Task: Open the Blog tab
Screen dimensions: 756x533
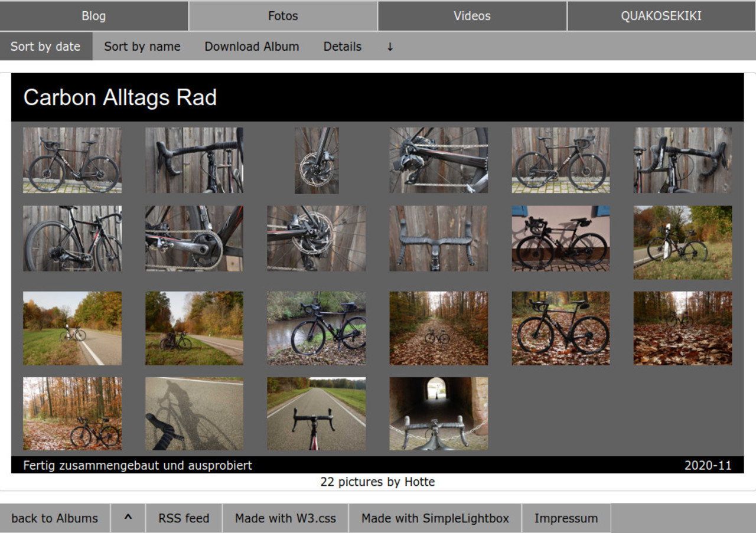Action: point(93,16)
